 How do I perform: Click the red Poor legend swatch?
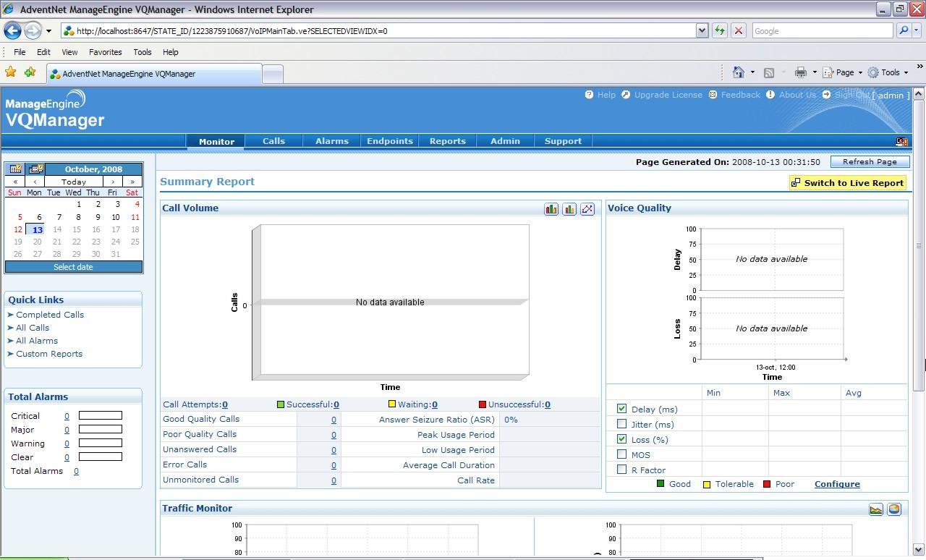click(767, 483)
